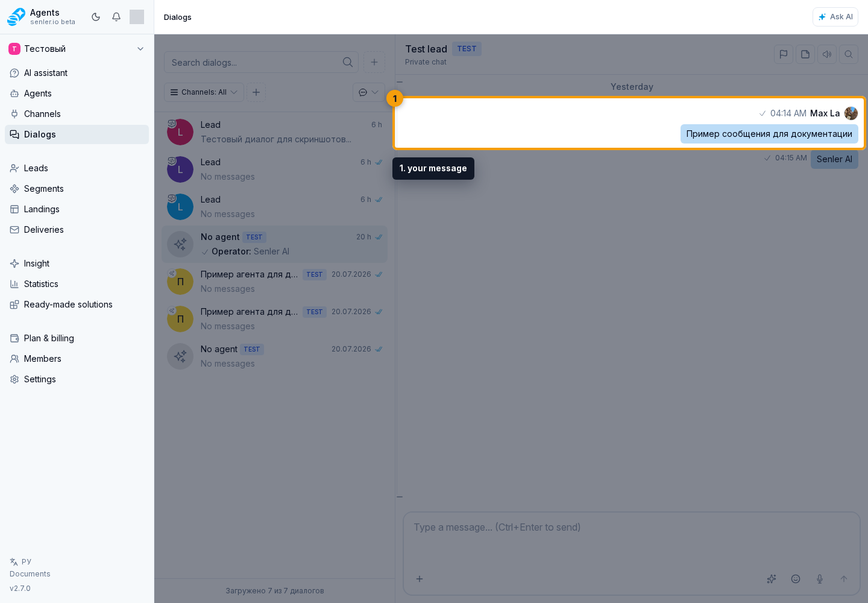Toggle dark mode moon icon
This screenshot has width=868, height=603.
pos(96,17)
